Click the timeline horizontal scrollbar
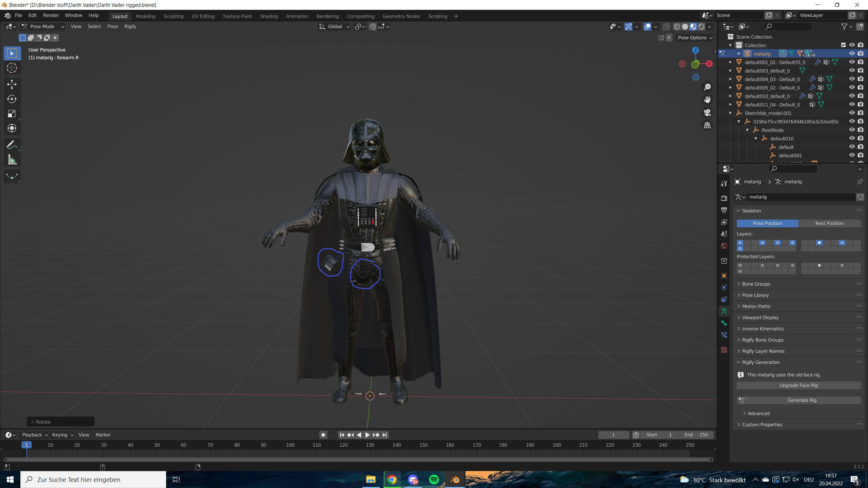868x488 pixels. coord(358,460)
